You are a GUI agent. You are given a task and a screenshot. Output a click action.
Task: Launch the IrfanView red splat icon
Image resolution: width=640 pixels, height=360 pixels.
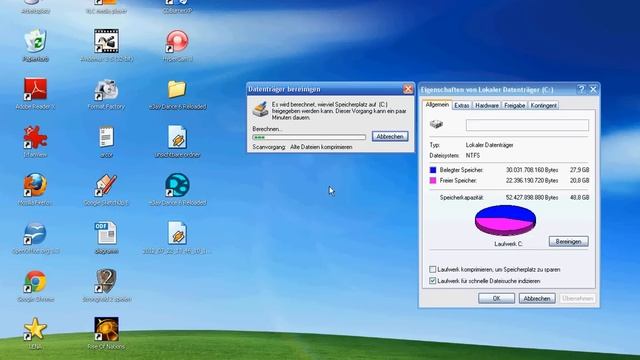click(35, 137)
